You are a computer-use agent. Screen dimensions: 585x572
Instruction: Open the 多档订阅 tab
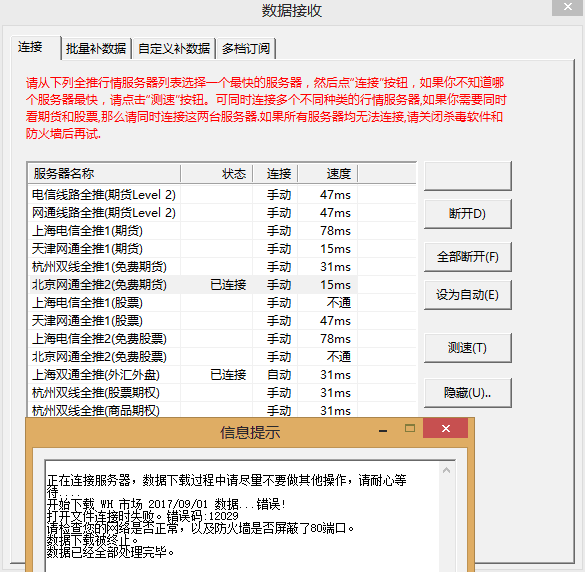[x=246, y=49]
